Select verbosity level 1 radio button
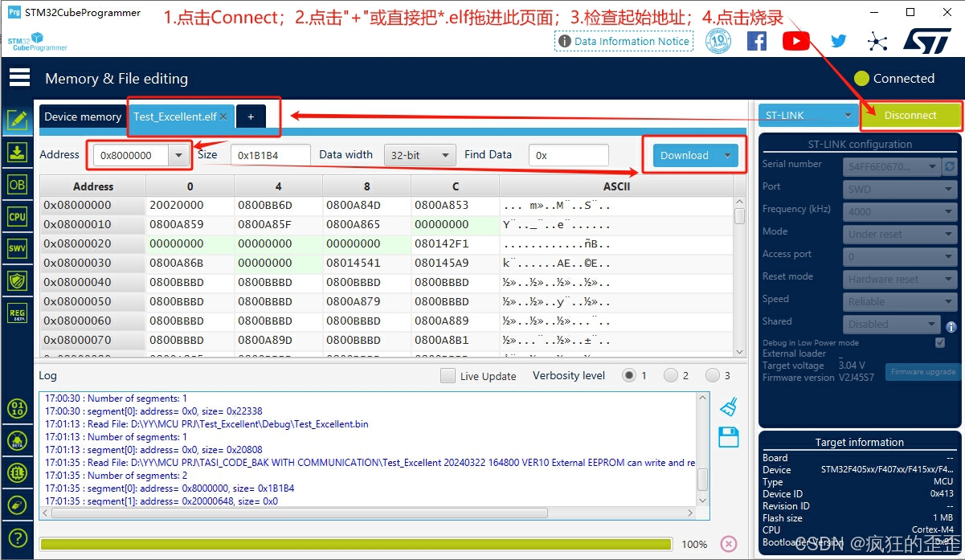This screenshot has width=965, height=560. [x=629, y=375]
